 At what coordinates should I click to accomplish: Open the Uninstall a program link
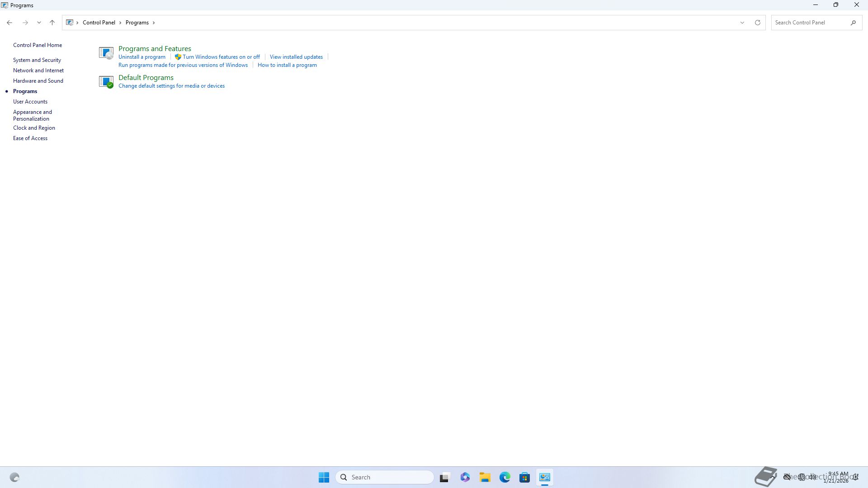coord(142,57)
